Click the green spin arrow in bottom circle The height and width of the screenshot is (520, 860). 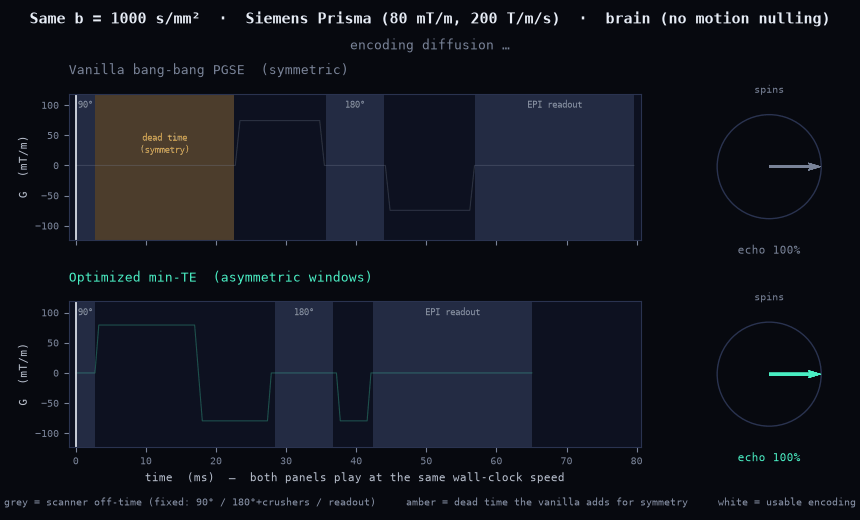pyautogui.click(x=795, y=374)
